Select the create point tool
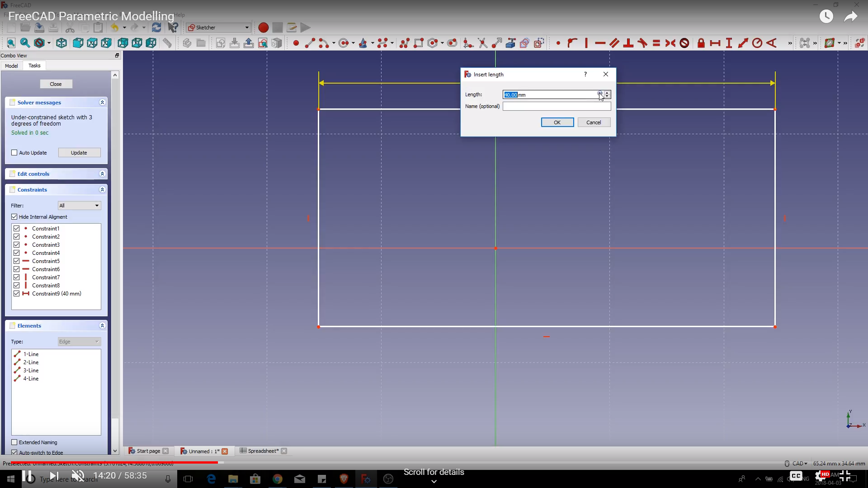The height and width of the screenshot is (488, 868). 296,43
